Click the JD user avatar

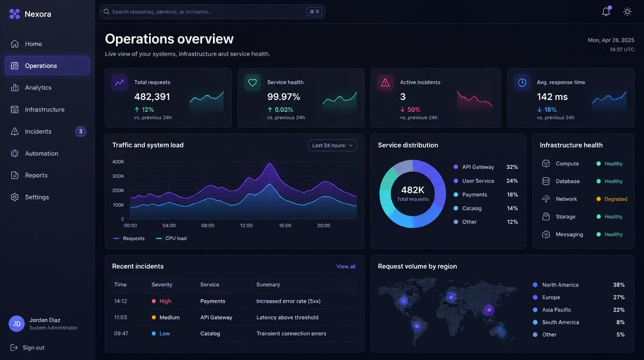tap(17, 323)
